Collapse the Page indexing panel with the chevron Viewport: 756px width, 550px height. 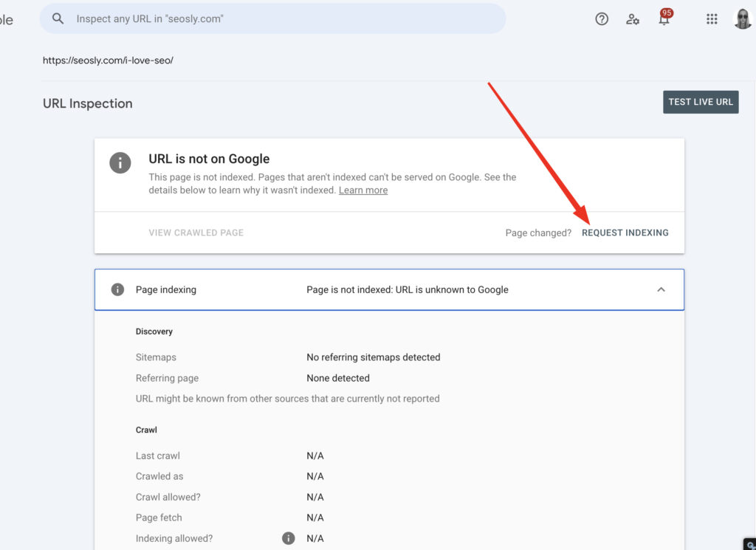661,289
